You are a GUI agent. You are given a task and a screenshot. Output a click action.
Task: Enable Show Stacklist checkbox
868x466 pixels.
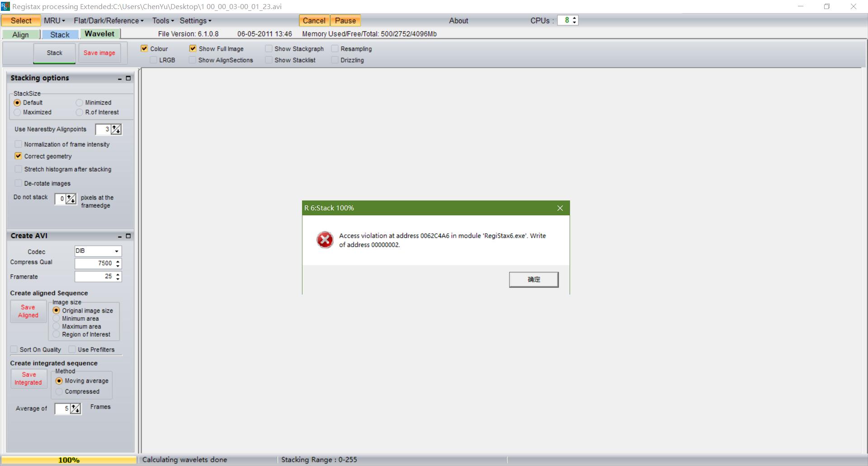click(269, 60)
